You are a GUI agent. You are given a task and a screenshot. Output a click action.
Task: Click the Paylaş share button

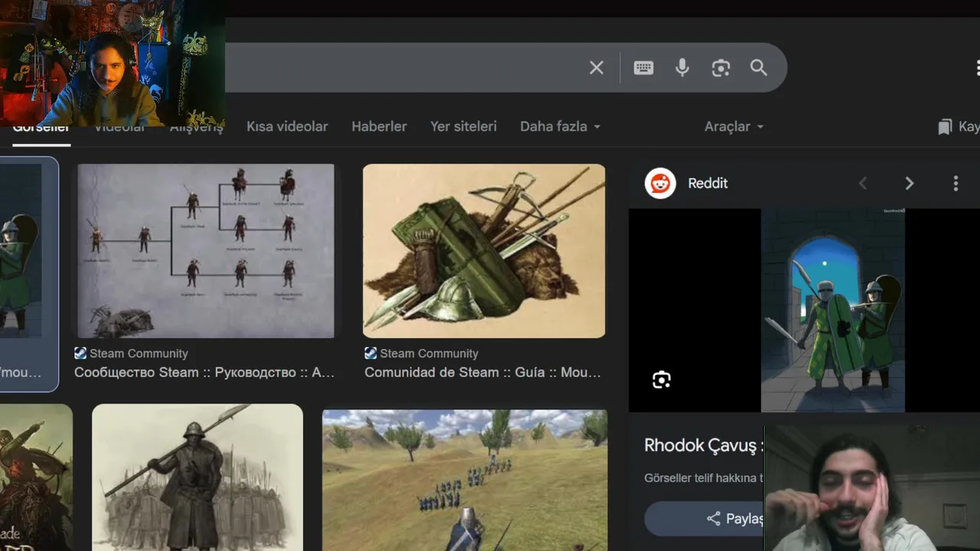pyautogui.click(x=704, y=519)
